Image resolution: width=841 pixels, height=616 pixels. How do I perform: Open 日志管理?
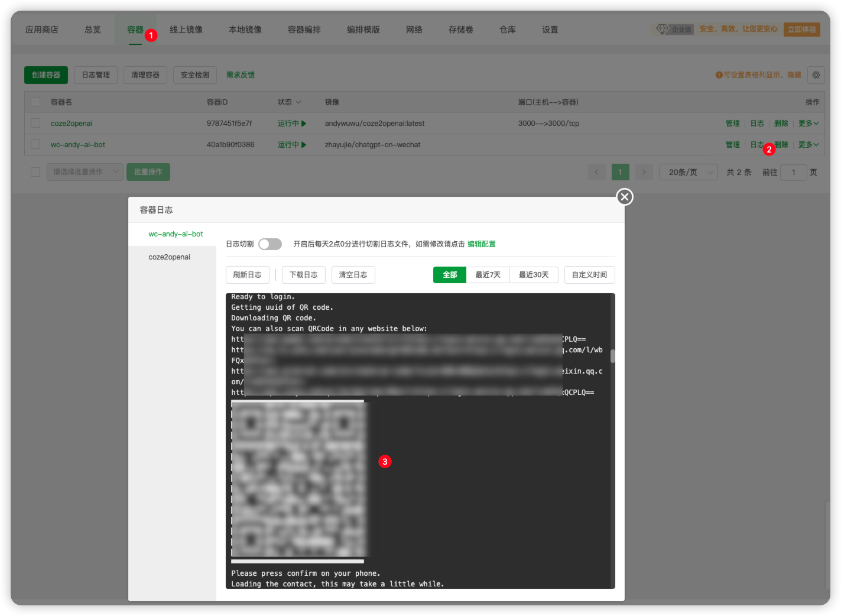click(96, 75)
